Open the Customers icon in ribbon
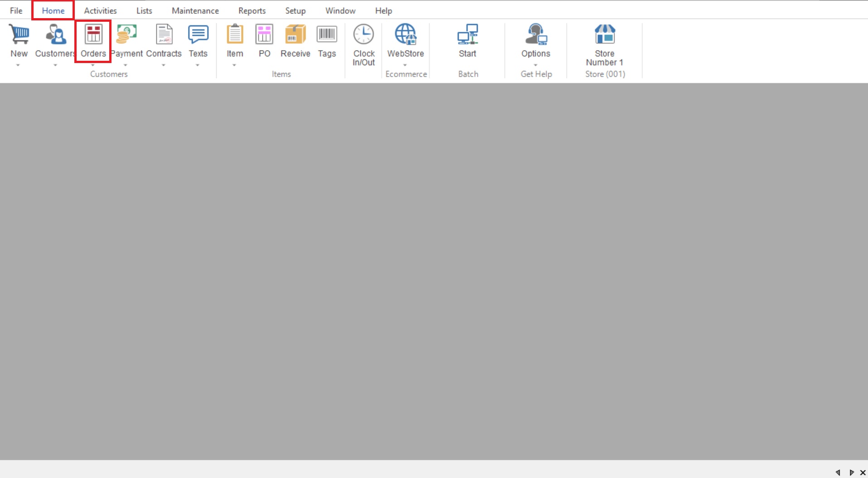The width and height of the screenshot is (868, 478). point(56,34)
